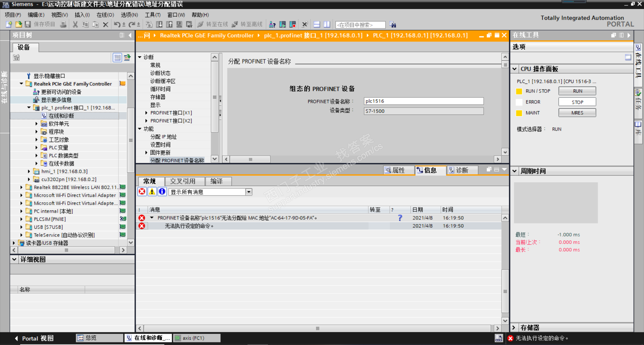
Task: Expand the PROFINET接口[X1] diagnostics node
Action: click(x=146, y=113)
